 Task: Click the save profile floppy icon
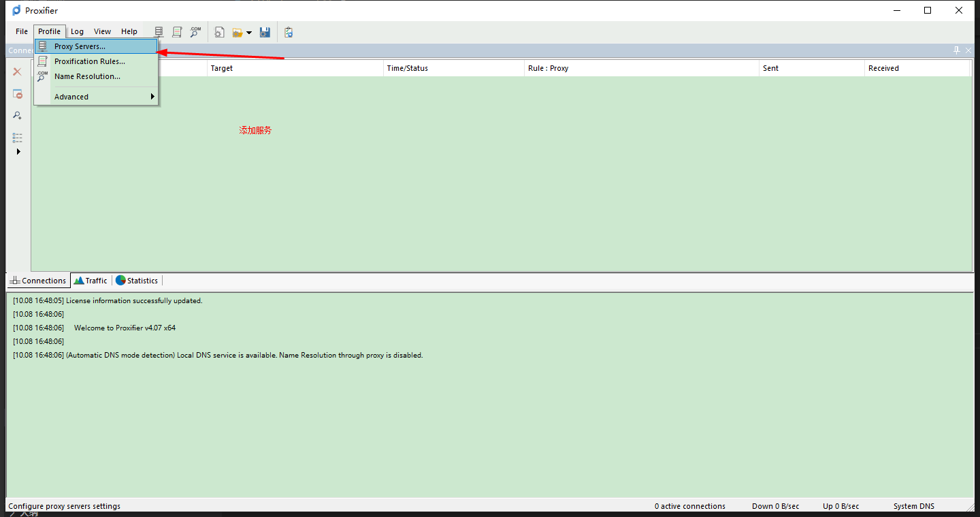pyautogui.click(x=265, y=32)
